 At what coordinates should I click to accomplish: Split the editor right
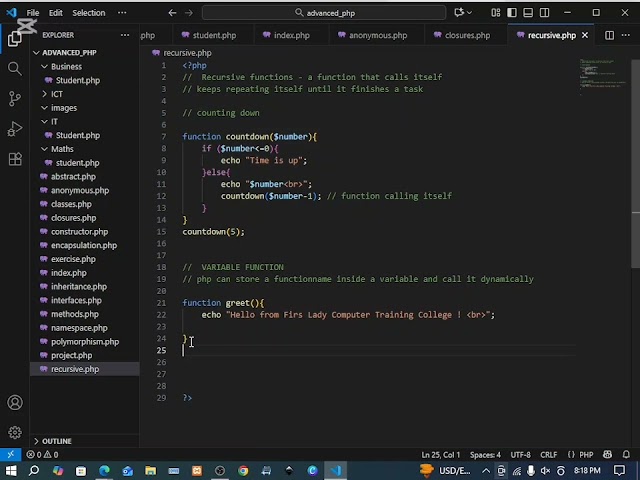[609, 35]
